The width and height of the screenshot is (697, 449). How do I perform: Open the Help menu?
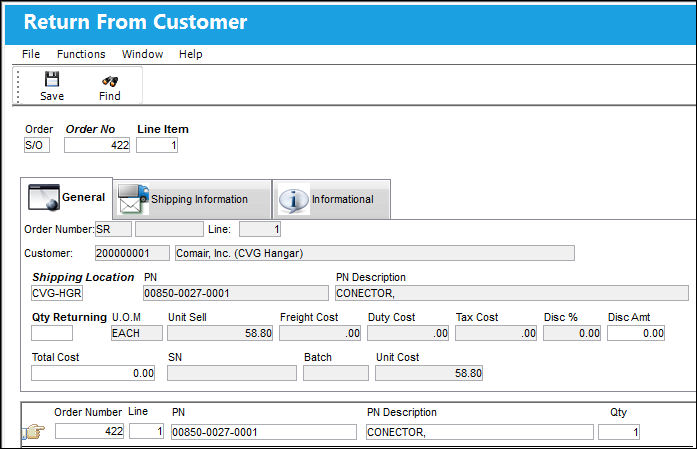191,54
